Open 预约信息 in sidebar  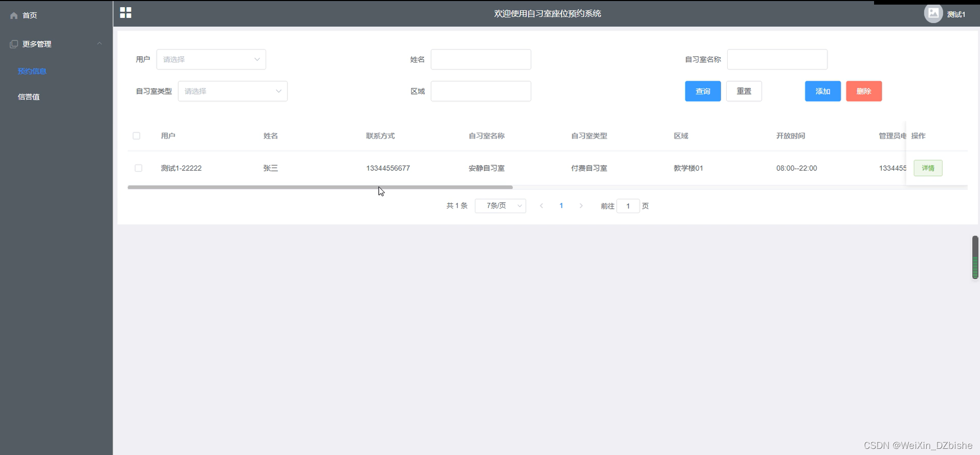32,71
